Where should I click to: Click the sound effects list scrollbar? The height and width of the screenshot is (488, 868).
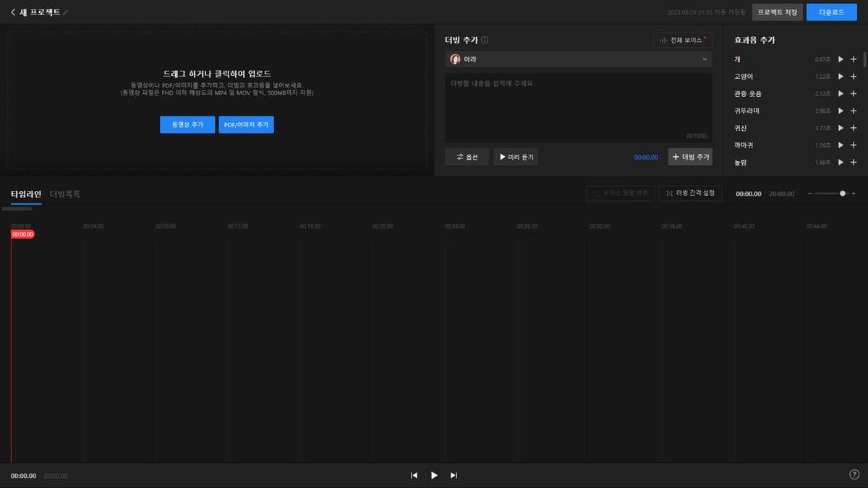point(864,59)
